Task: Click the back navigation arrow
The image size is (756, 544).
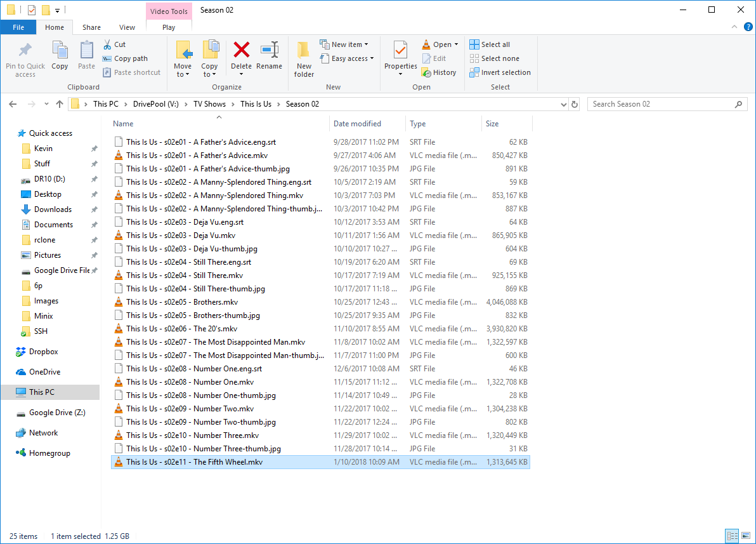Action: point(13,103)
